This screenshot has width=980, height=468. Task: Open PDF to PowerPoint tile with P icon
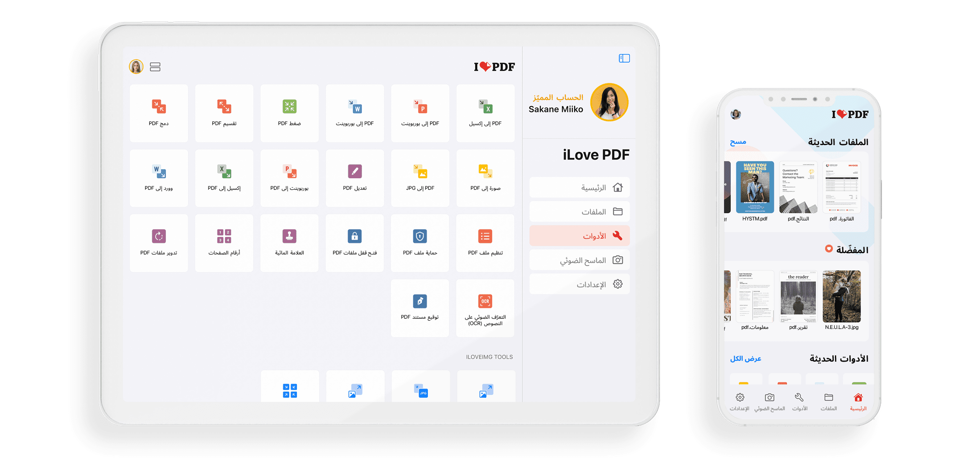[x=420, y=113]
